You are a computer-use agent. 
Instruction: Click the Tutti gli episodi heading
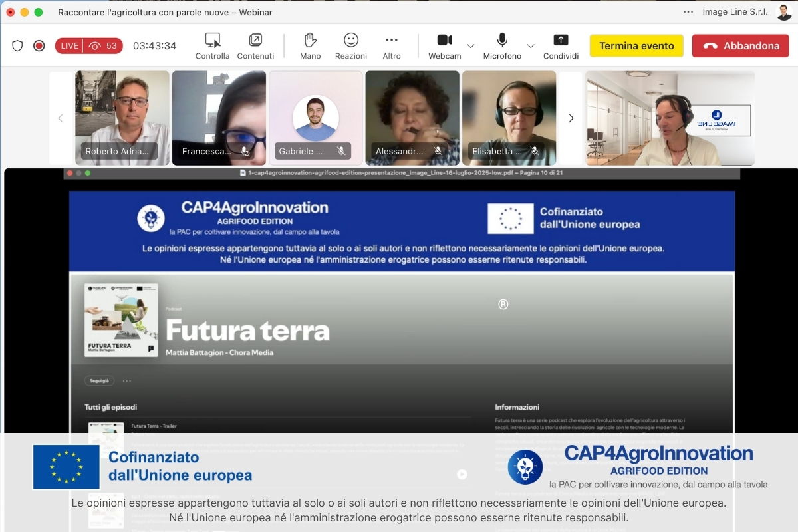pos(110,407)
